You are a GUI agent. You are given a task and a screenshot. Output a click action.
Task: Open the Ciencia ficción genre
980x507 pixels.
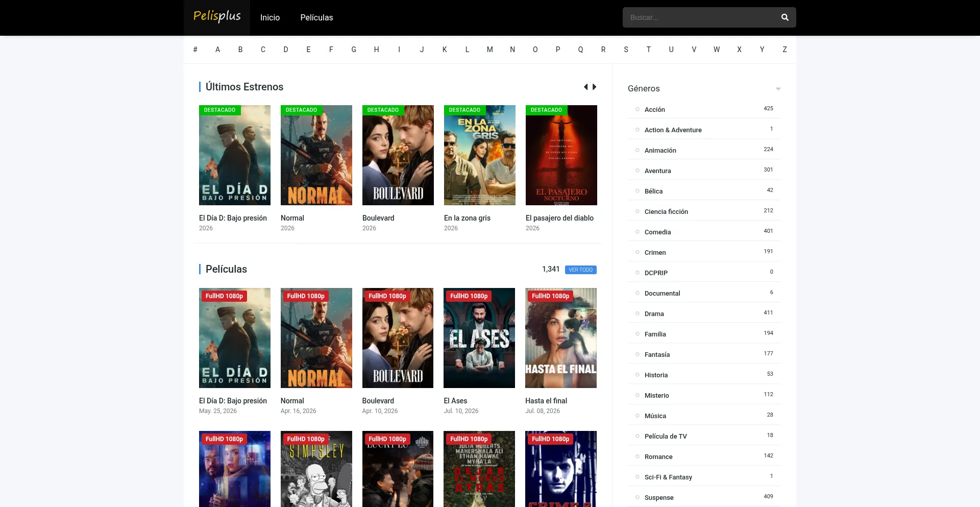coord(666,211)
